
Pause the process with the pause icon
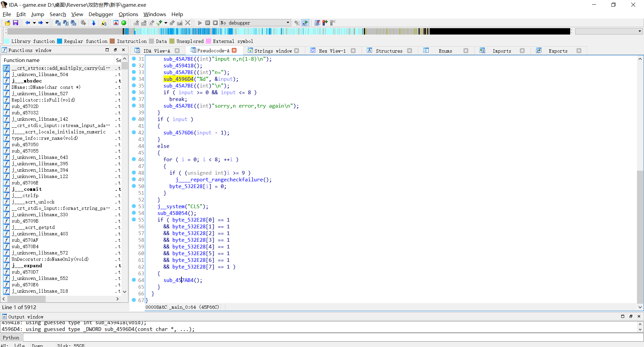coord(208,23)
